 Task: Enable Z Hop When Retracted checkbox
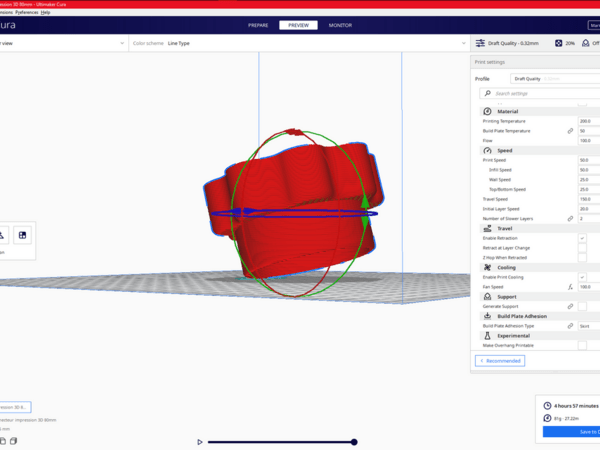582,257
